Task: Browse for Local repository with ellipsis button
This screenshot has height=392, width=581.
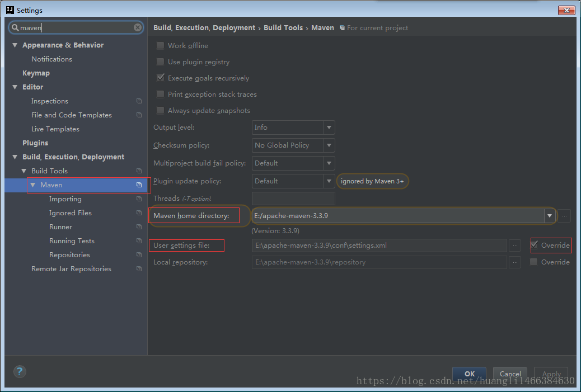Action: (515, 262)
